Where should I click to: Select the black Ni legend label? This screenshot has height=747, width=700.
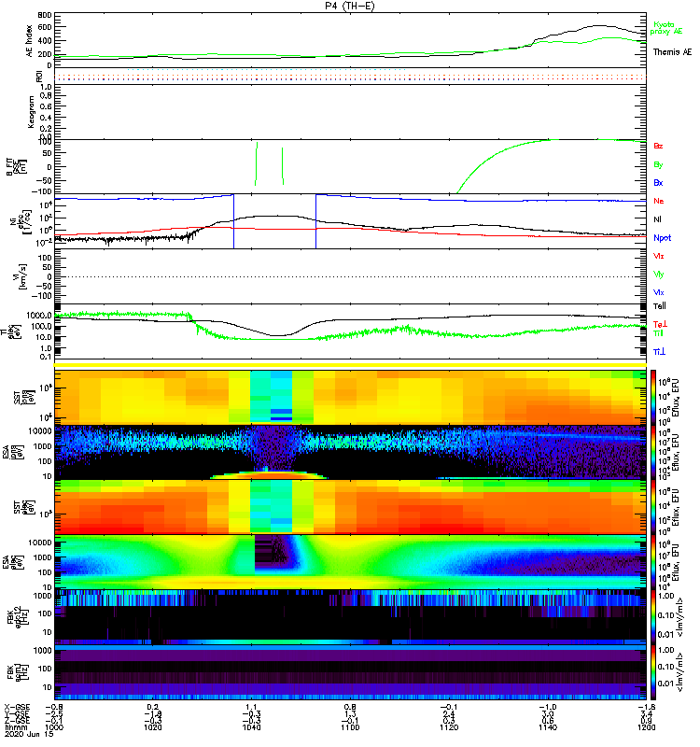click(657, 219)
